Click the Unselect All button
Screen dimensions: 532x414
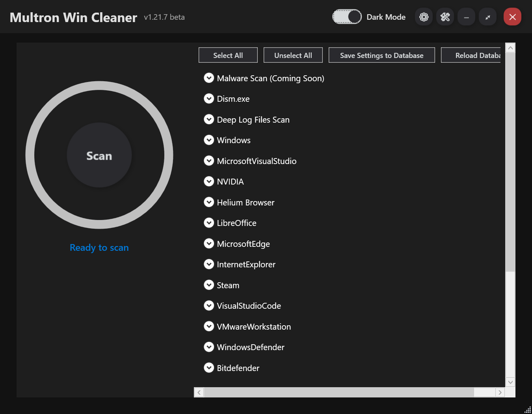293,55
